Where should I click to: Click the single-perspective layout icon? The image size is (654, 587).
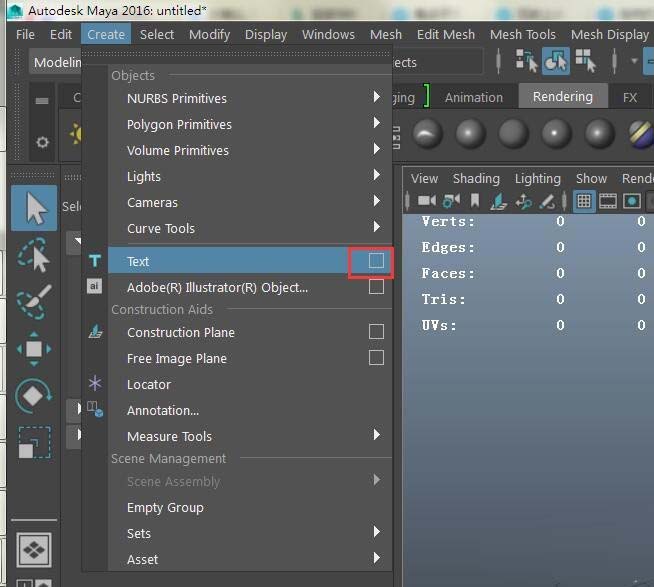coord(34,550)
